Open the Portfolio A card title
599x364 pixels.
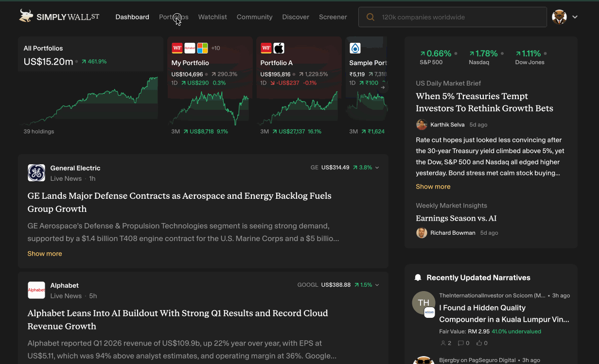(x=277, y=63)
